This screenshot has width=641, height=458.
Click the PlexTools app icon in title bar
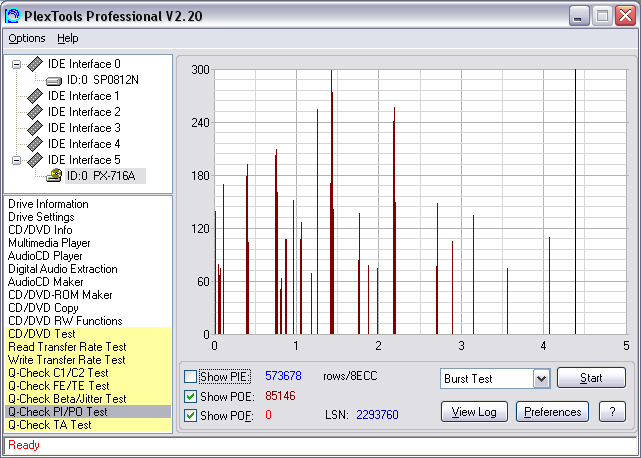tap(13, 16)
